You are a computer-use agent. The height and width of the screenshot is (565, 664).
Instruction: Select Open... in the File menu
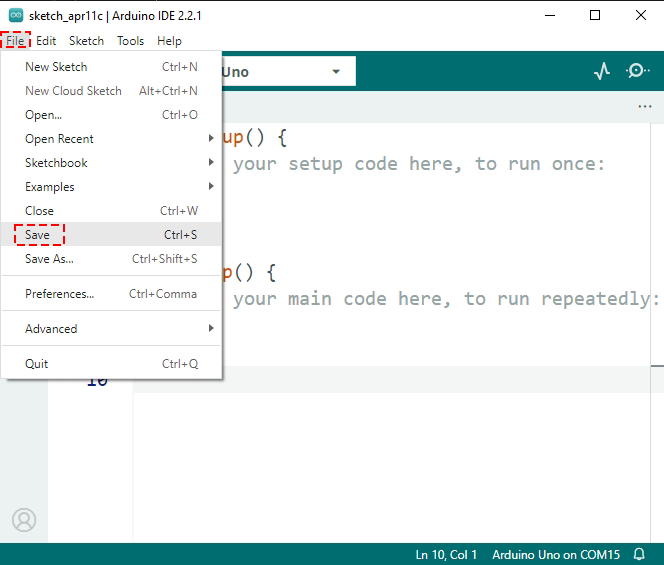(x=111, y=114)
